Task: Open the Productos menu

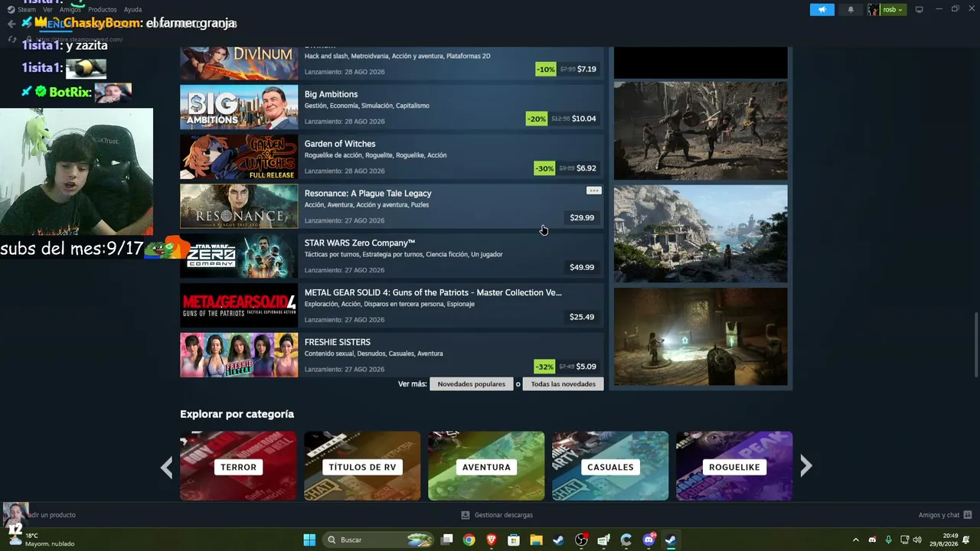Action: tap(103, 10)
